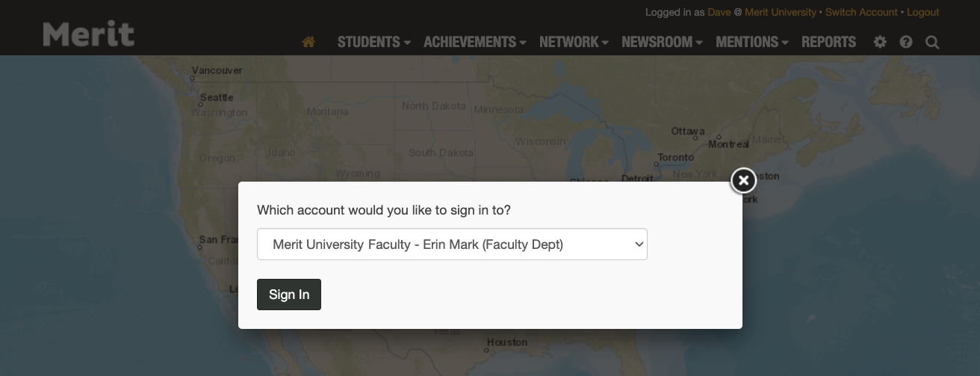
Task: Open the Network dropdown menu
Action: [574, 43]
